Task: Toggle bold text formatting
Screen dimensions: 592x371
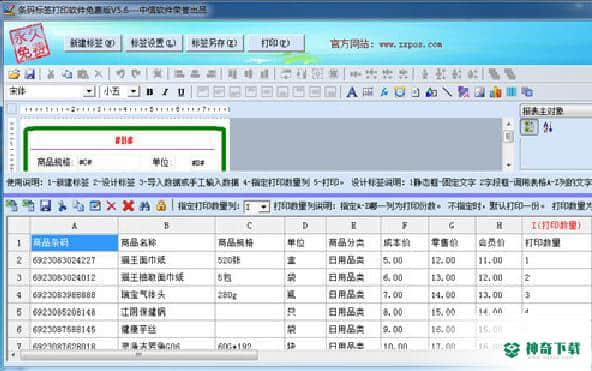Action: coord(150,92)
